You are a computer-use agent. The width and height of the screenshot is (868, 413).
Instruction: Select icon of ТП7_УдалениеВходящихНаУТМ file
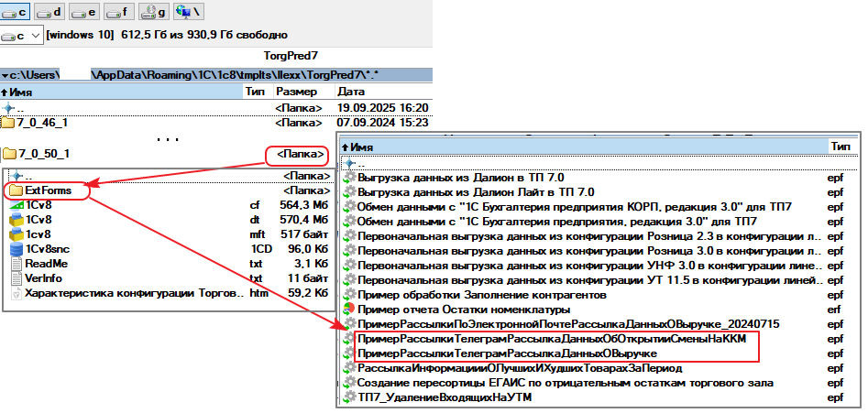348,397
